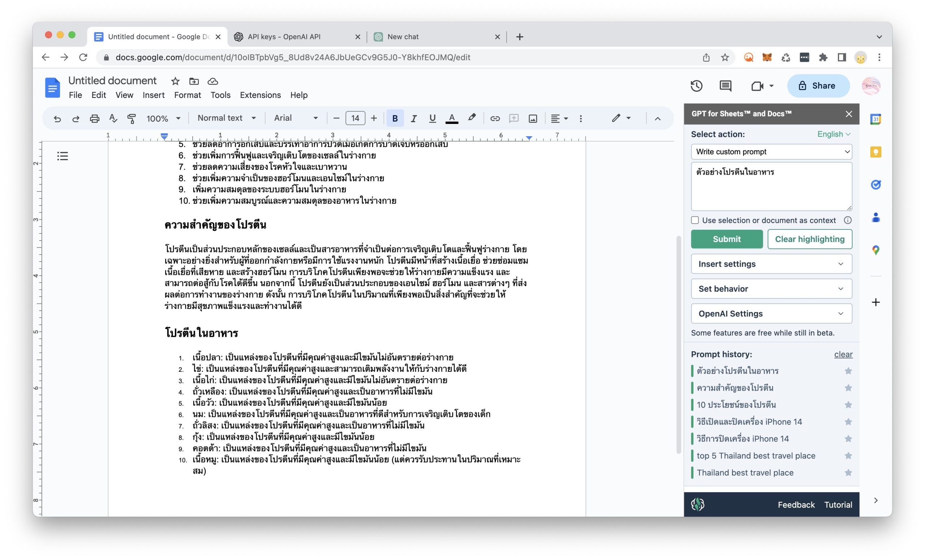The width and height of the screenshot is (925, 560).
Task: Select the paint format tool
Action: (132, 119)
